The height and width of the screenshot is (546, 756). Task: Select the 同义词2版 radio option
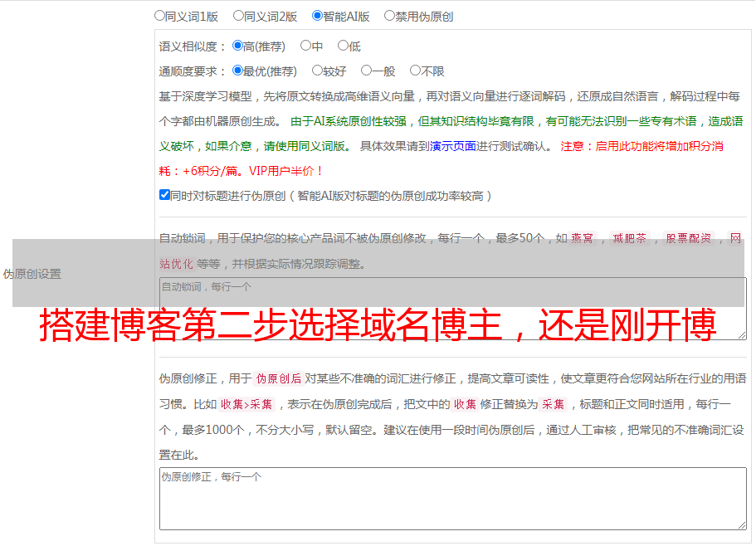[x=238, y=16]
